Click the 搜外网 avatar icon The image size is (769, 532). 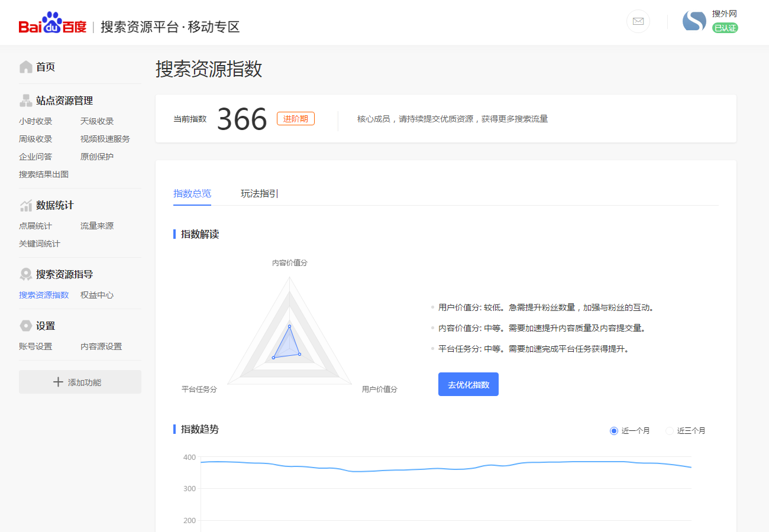pos(694,21)
